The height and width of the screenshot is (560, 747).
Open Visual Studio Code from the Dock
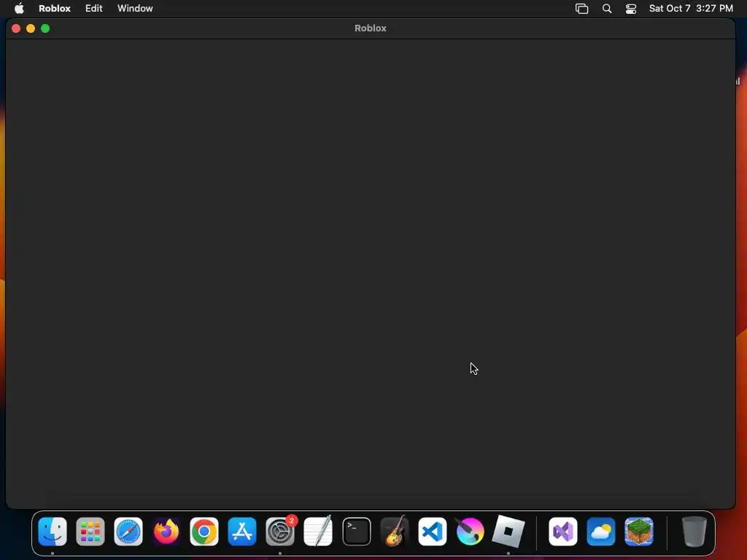point(433,532)
